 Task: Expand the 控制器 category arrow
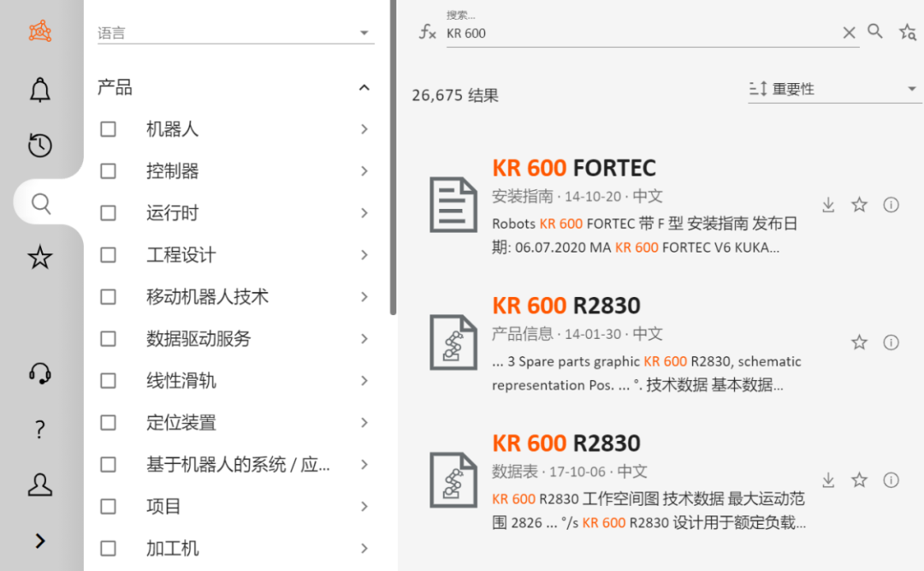tap(364, 171)
